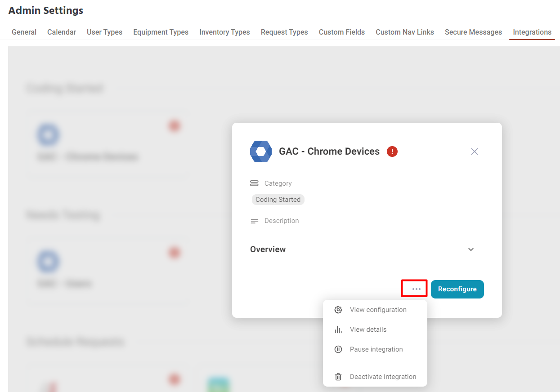
Task: Click the Description label
Action: [x=282, y=221]
